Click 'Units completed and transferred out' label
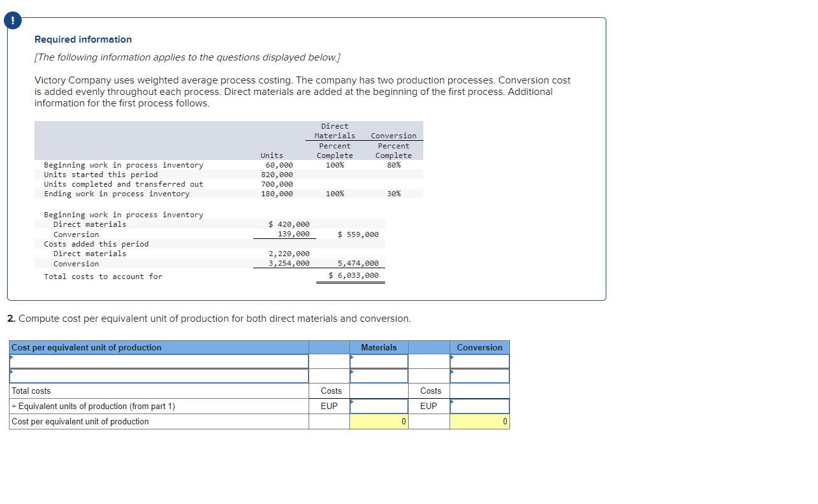Viewport: 818px width, 504px height. point(124,184)
